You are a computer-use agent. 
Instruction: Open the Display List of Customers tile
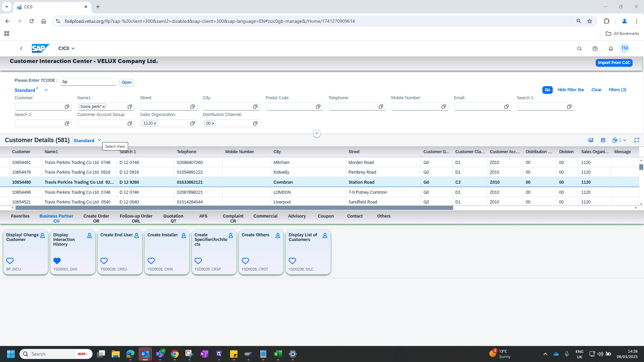pyautogui.click(x=308, y=252)
